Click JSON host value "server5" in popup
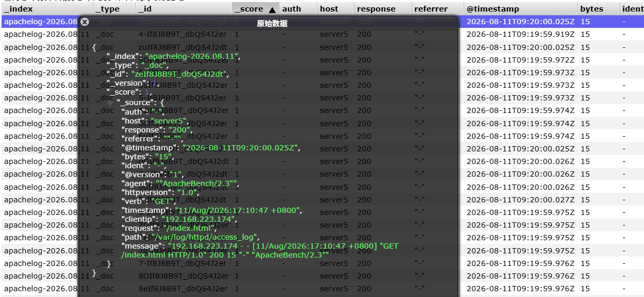644x297 pixels. click(x=169, y=121)
